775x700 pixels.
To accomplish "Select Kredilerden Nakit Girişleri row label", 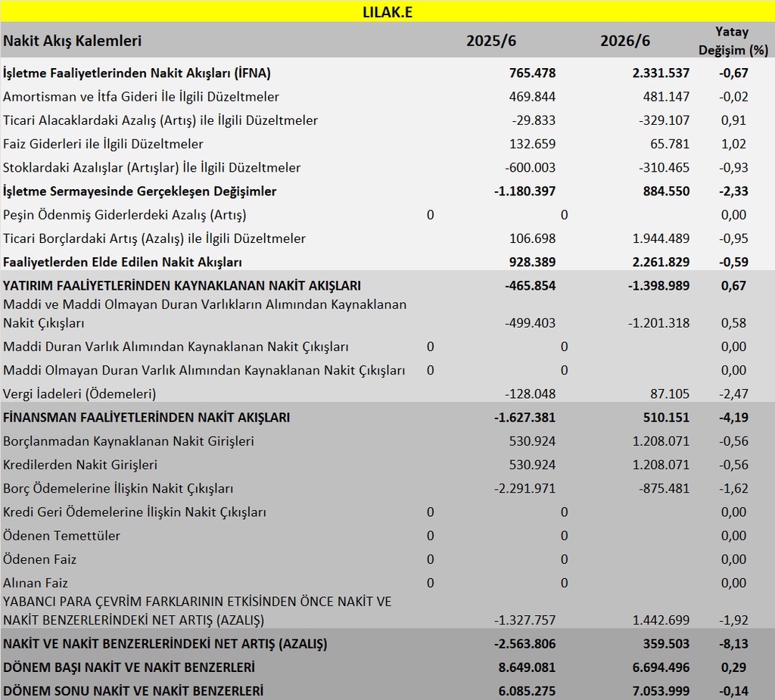I will point(80,465).
